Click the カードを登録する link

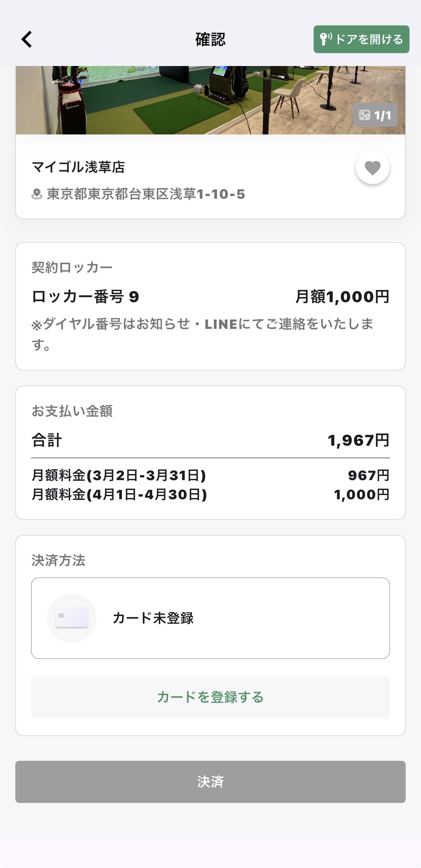tap(210, 697)
